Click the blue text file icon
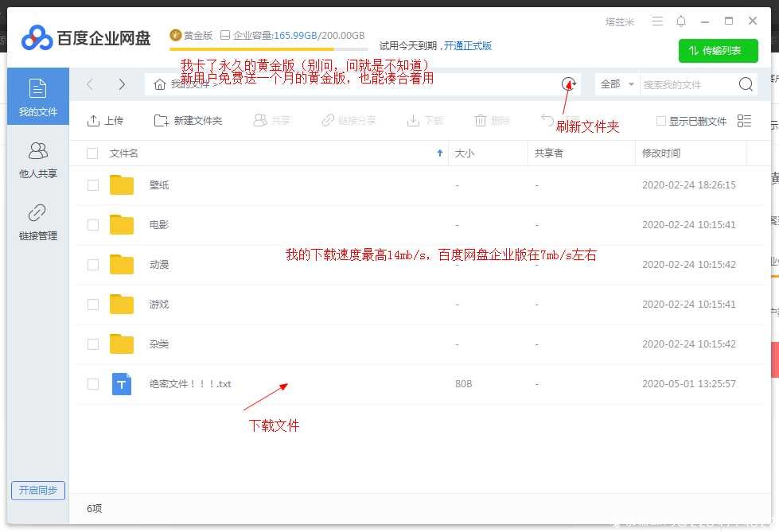Viewport: 779px width, 532px height. click(x=122, y=384)
